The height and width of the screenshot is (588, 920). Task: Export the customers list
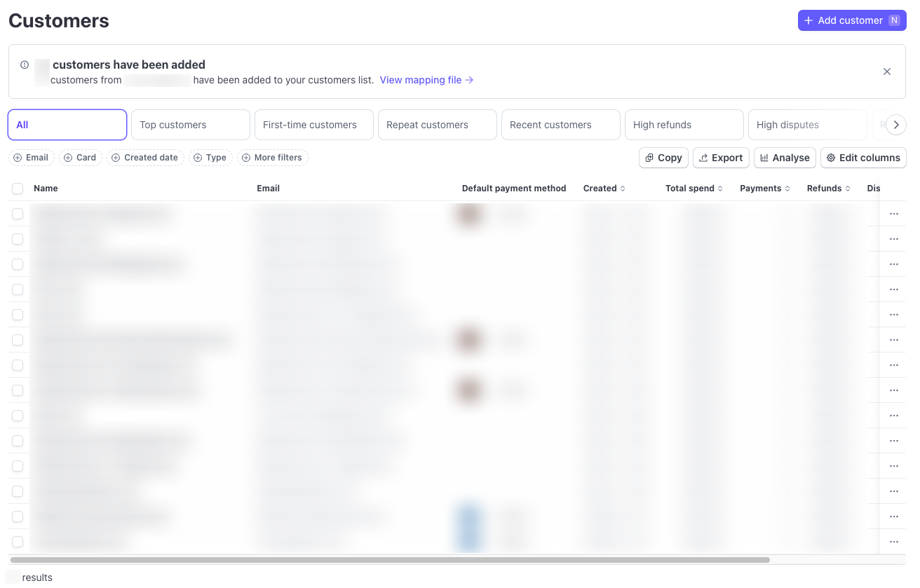[721, 158]
